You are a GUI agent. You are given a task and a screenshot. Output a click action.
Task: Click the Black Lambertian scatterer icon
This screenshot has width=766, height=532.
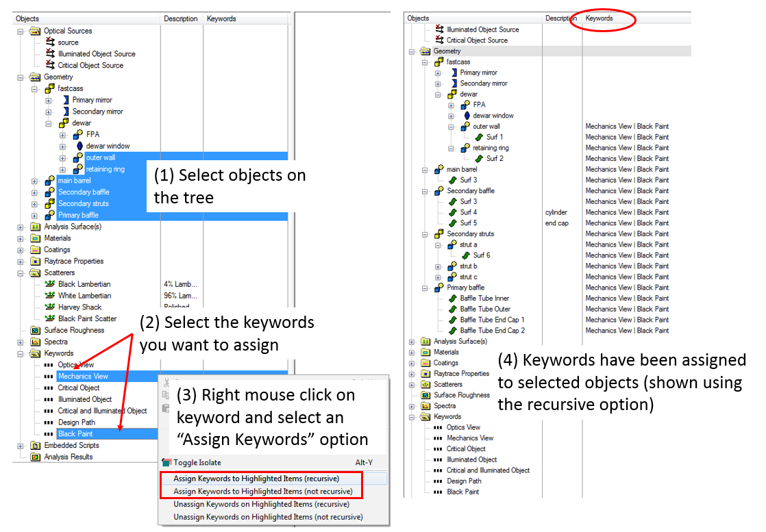(49, 284)
